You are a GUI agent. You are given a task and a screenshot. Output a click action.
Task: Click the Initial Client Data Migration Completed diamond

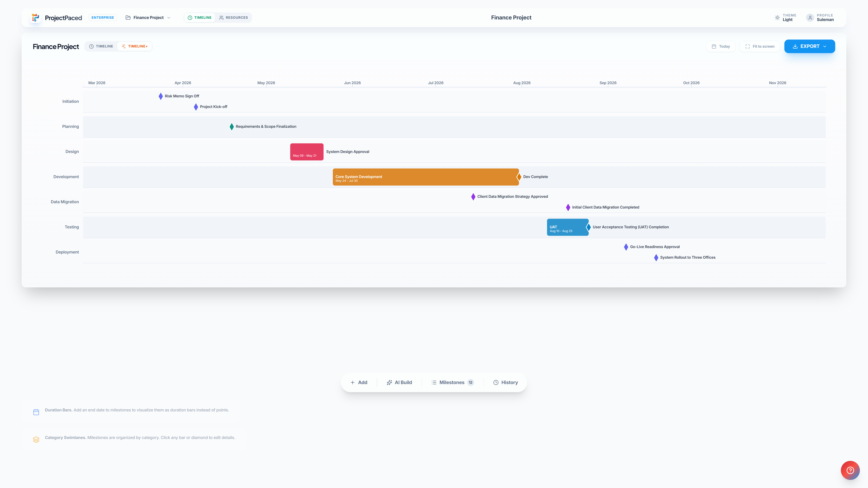click(568, 208)
